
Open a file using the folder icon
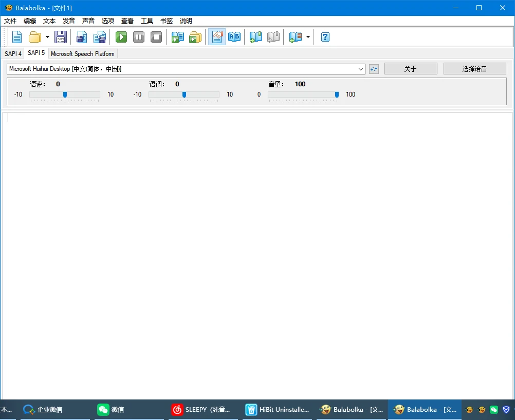coord(35,37)
